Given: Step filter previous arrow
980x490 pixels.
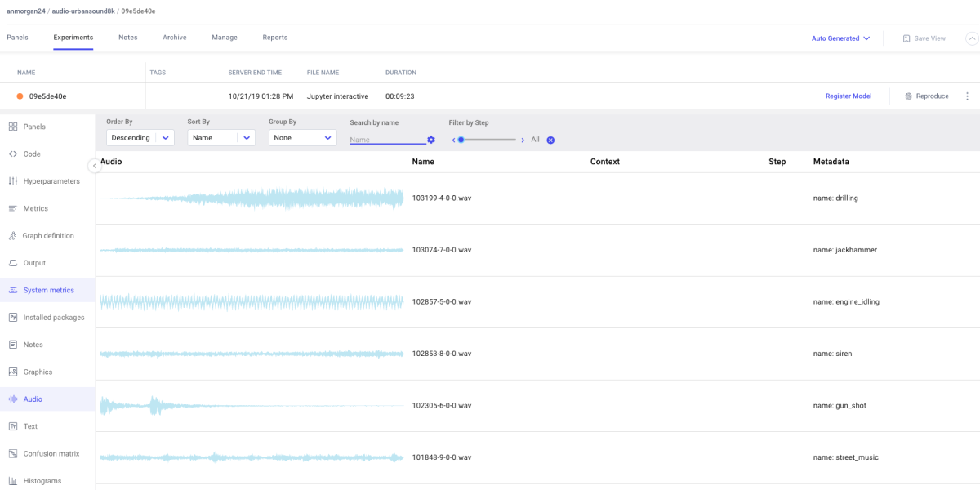Looking at the screenshot, I should click(453, 140).
